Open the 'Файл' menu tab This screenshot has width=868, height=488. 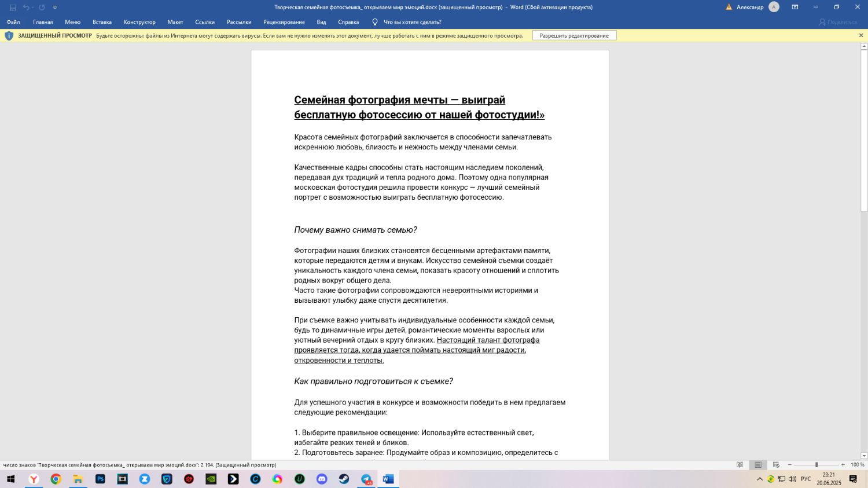(x=13, y=22)
